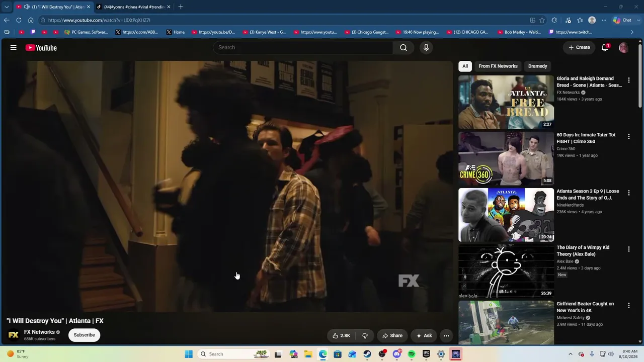Open options for Atlanta Season 3 Ep 9
This screenshot has height=362, width=644.
[628, 193]
